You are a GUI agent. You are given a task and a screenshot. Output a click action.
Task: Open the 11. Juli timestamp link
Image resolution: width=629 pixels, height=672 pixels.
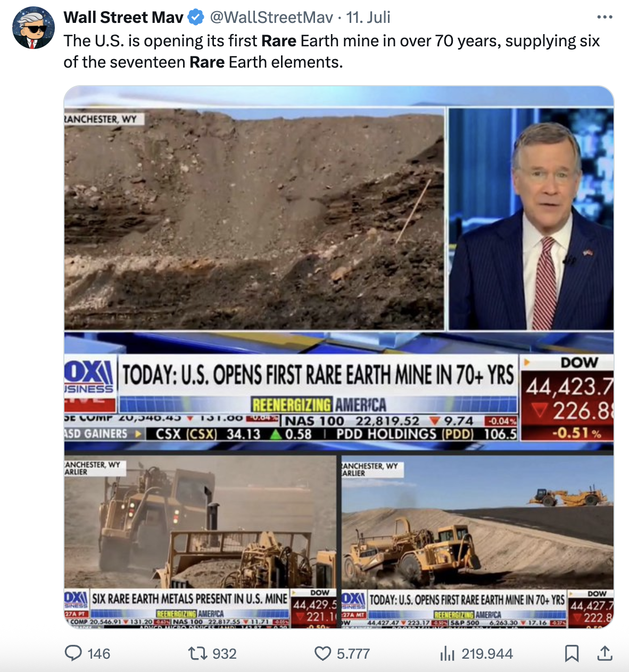368,18
